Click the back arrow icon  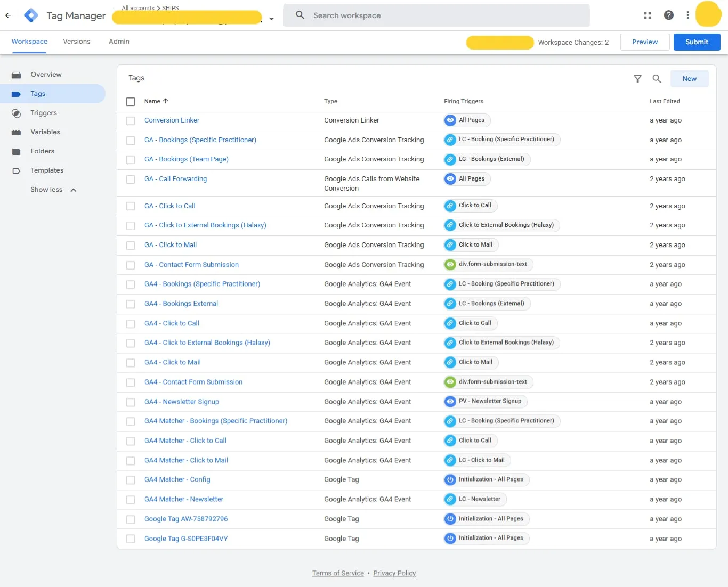pyautogui.click(x=8, y=15)
